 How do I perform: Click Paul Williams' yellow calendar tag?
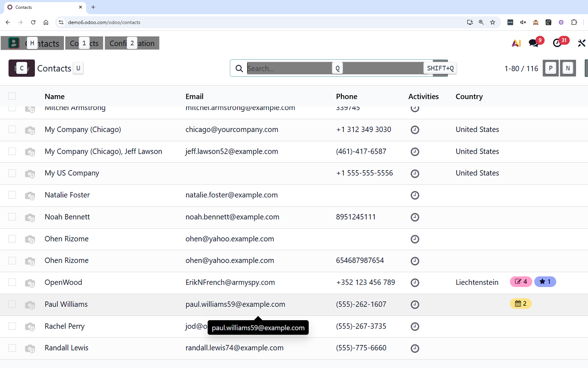pos(521,304)
